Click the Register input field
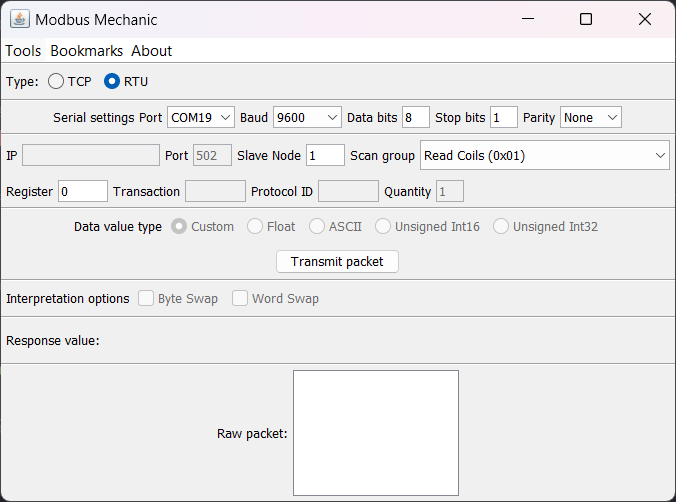 click(83, 191)
